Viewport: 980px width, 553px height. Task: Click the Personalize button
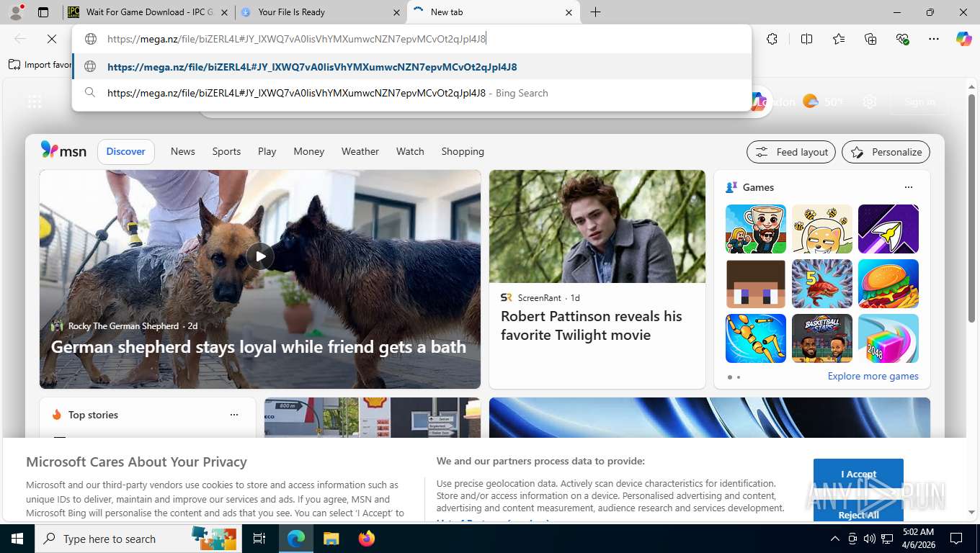point(886,152)
